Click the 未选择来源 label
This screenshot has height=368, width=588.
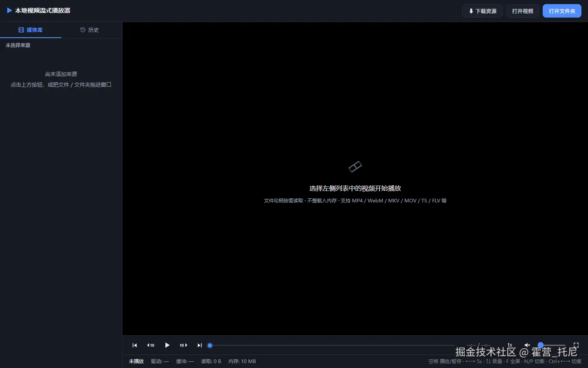tap(18, 45)
